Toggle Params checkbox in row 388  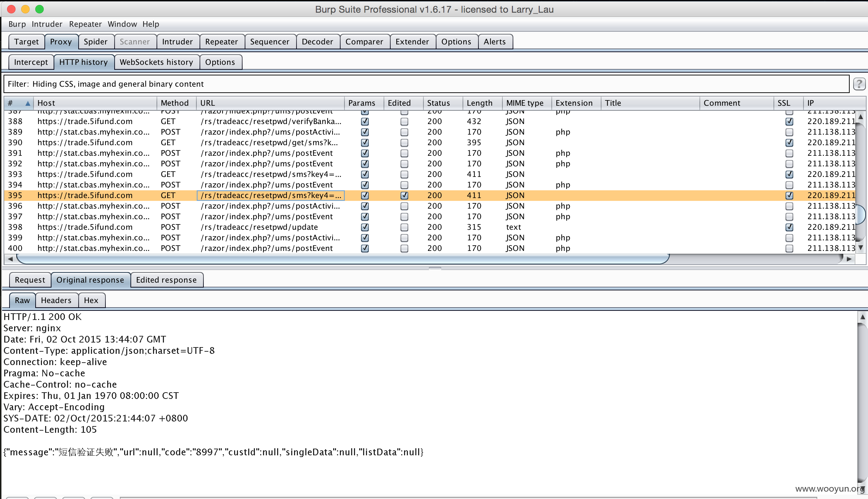pos(365,122)
